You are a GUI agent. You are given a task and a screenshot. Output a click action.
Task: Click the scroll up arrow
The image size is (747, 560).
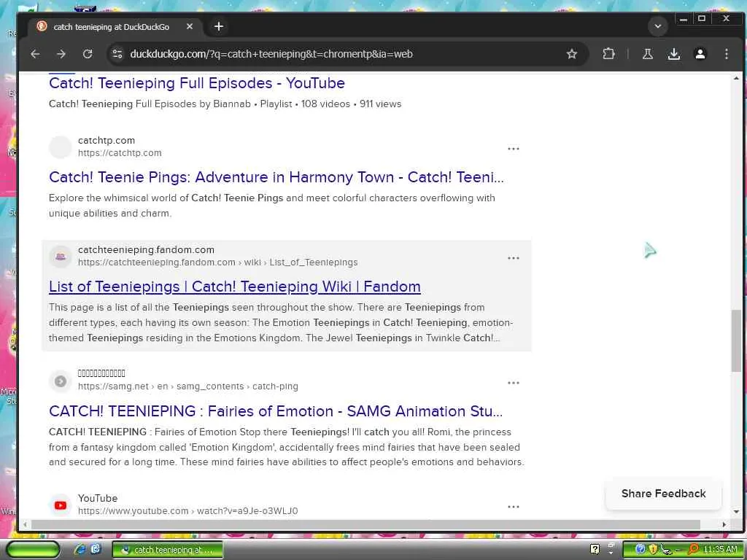737,78
